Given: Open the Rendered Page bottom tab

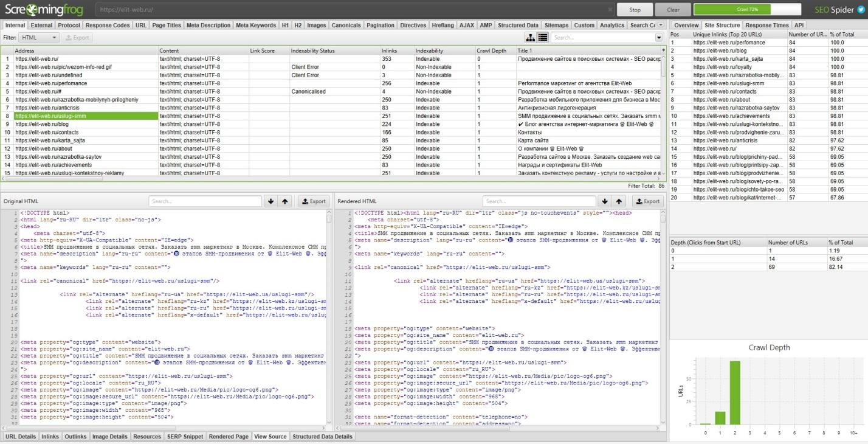Looking at the screenshot, I should 229,437.
